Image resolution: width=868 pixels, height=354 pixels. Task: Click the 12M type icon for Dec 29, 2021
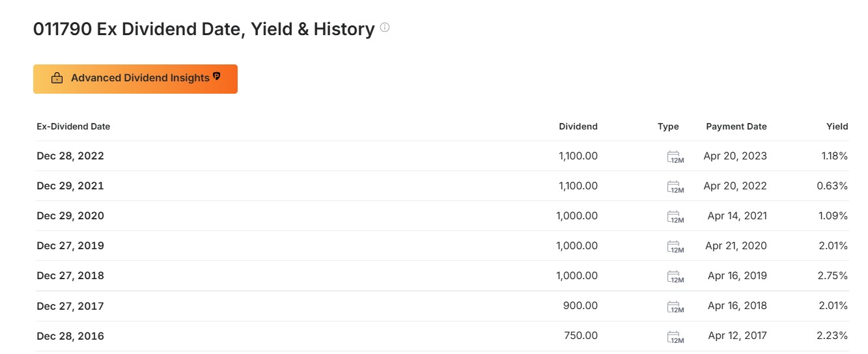[x=675, y=187]
